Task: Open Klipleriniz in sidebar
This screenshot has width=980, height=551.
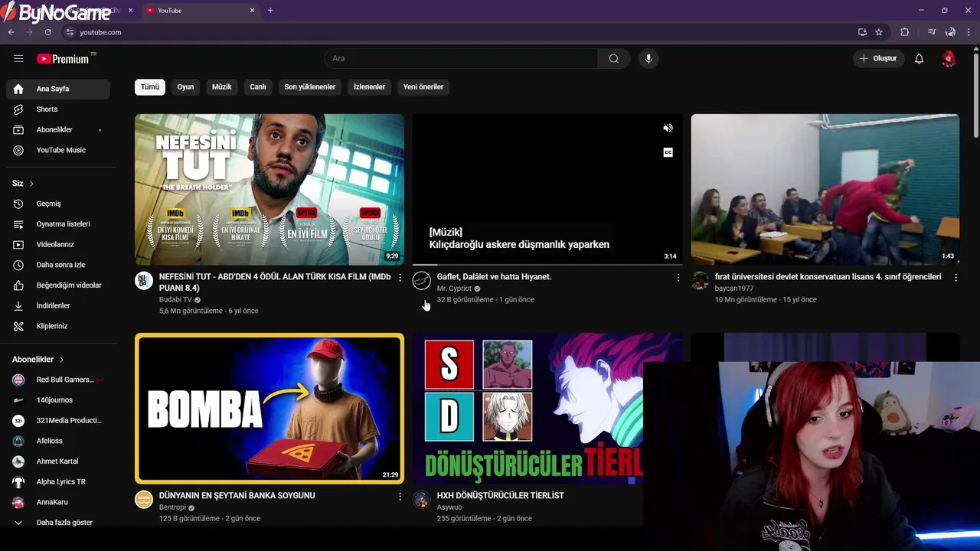Action: pos(58,326)
